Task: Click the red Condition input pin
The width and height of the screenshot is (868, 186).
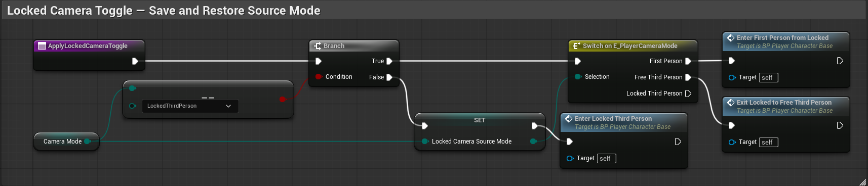Action: (x=319, y=77)
